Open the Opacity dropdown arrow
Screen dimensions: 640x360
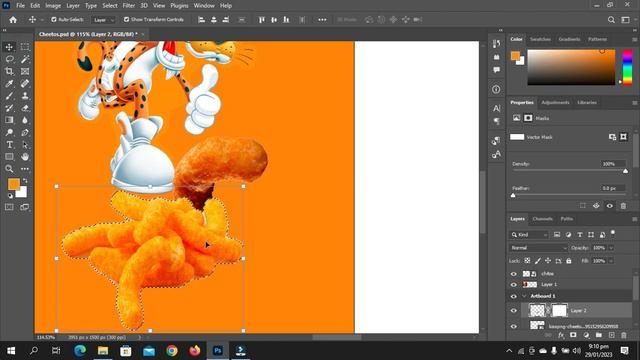pos(611,248)
